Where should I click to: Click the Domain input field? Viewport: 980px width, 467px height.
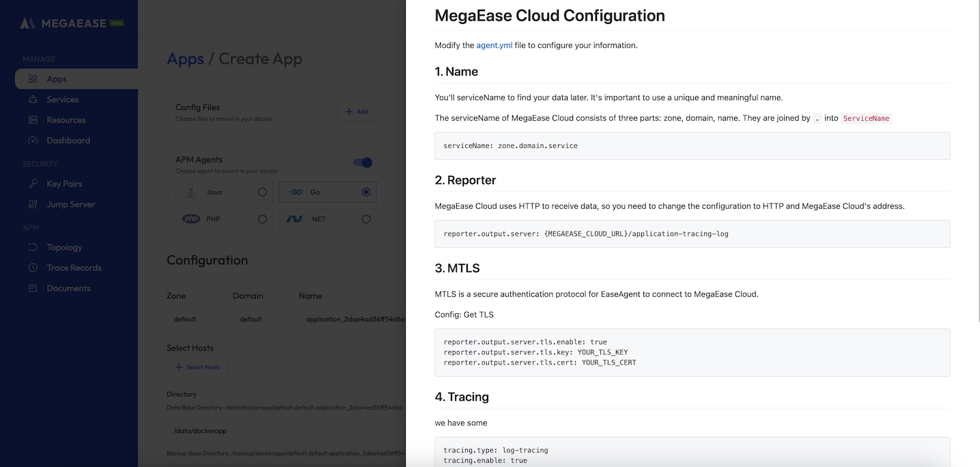pos(264,319)
